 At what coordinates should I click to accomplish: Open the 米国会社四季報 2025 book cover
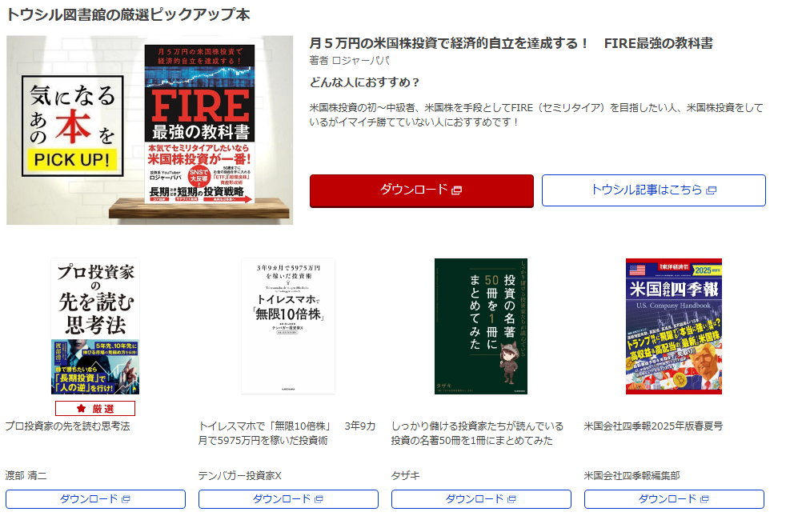(674, 326)
